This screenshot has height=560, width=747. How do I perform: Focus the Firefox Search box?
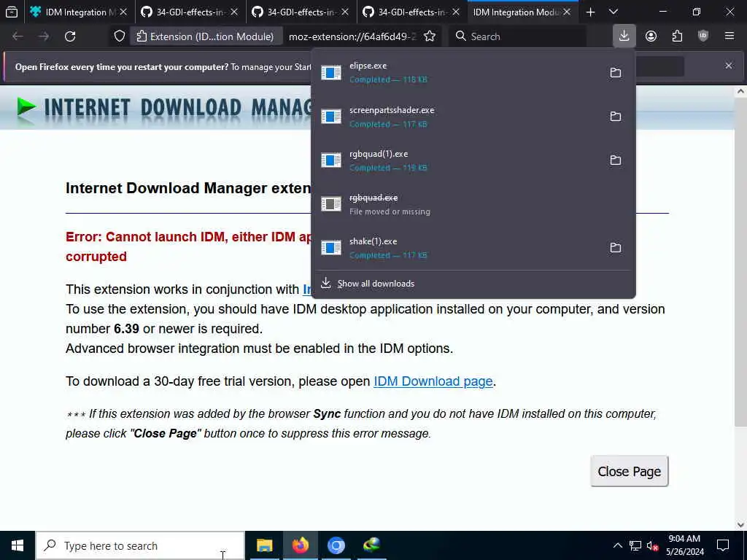pos(517,36)
